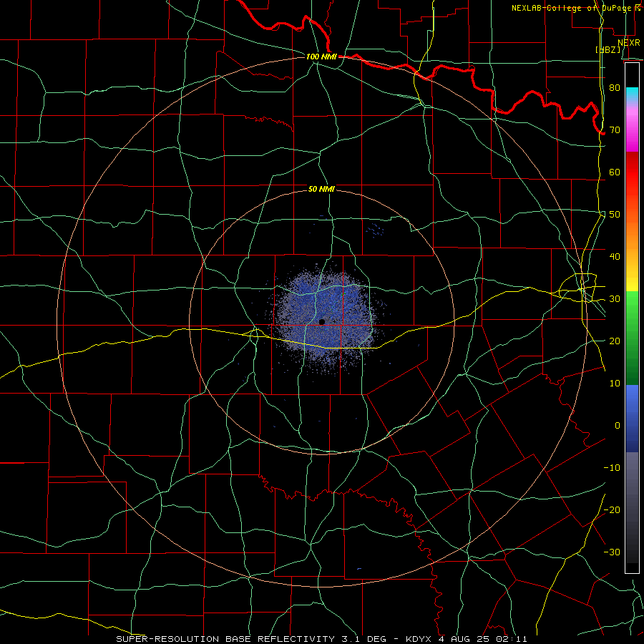Click the dBZ unit label above color scale

coord(608,49)
